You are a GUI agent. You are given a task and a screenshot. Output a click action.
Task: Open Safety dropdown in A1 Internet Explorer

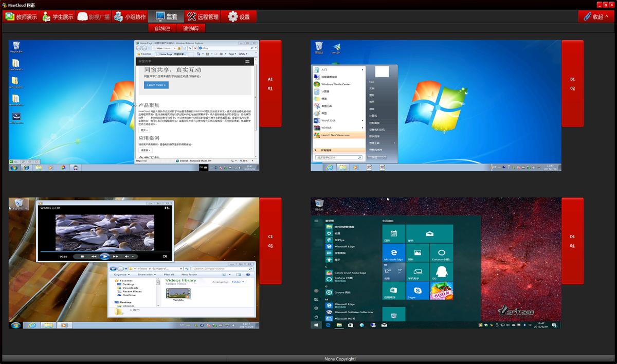click(243, 53)
